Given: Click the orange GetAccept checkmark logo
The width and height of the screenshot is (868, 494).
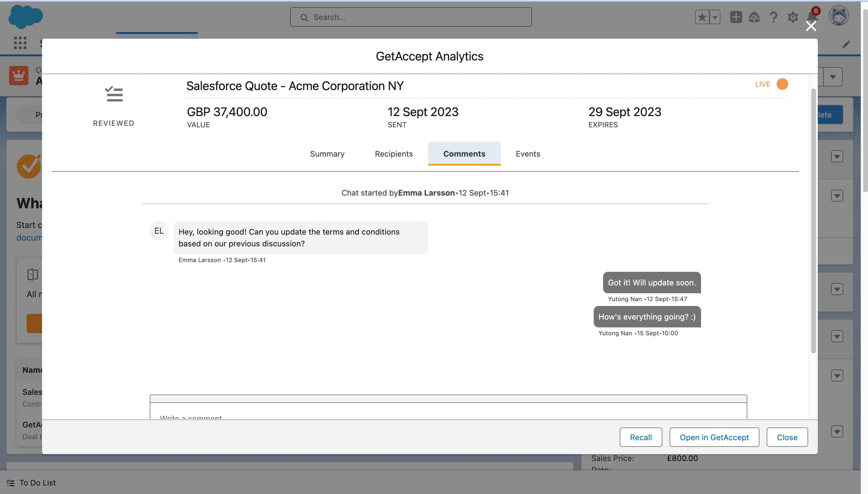Looking at the screenshot, I should pos(29,166).
